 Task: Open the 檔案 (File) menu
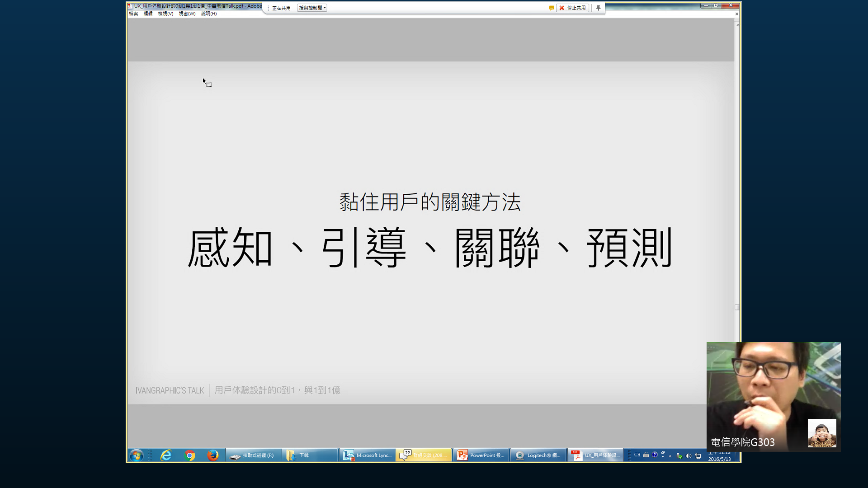point(133,14)
